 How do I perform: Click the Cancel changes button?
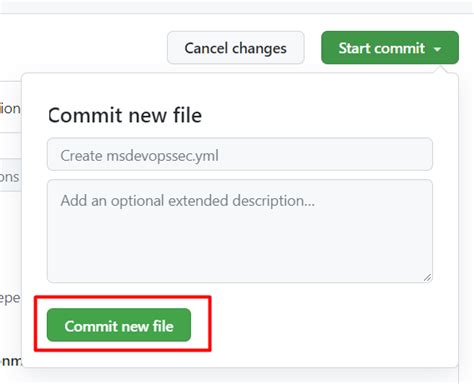(236, 48)
